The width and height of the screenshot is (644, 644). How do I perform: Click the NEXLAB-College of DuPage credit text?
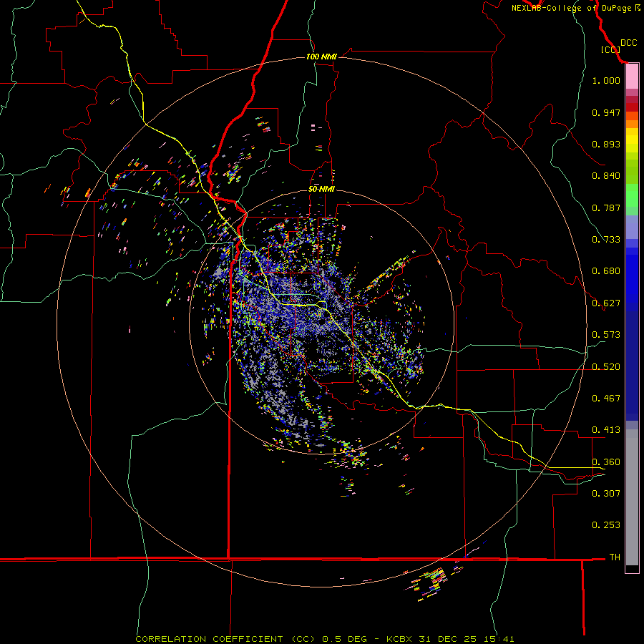click(x=572, y=8)
